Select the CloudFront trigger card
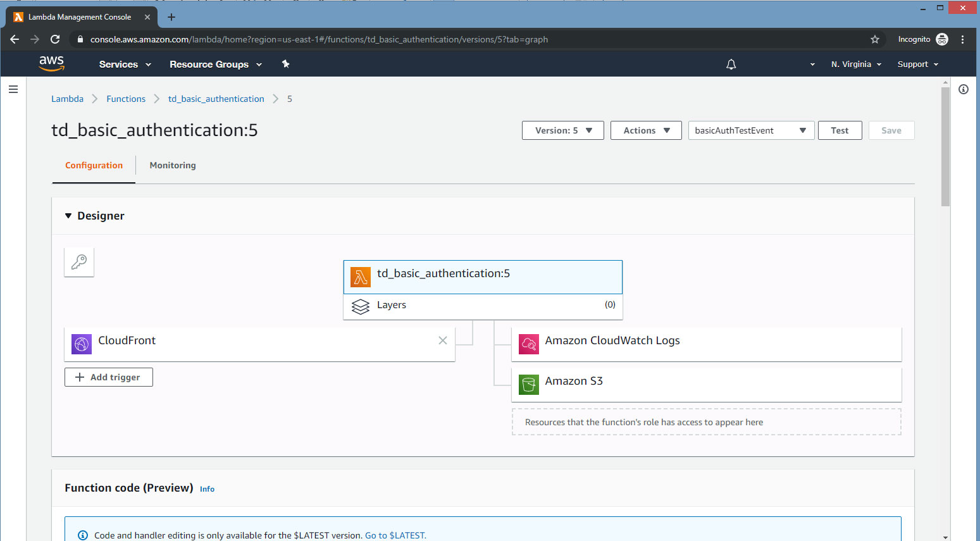 259,344
